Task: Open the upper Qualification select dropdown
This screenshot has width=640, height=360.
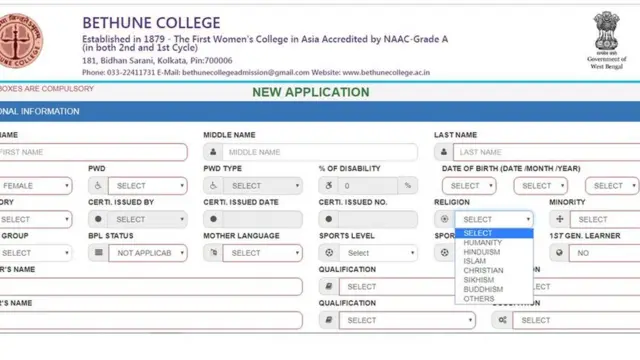Action: (397, 287)
